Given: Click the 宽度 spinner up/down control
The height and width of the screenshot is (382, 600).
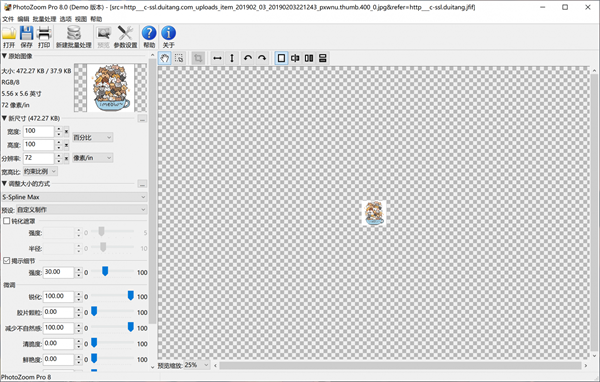Looking at the screenshot, I should (59, 132).
